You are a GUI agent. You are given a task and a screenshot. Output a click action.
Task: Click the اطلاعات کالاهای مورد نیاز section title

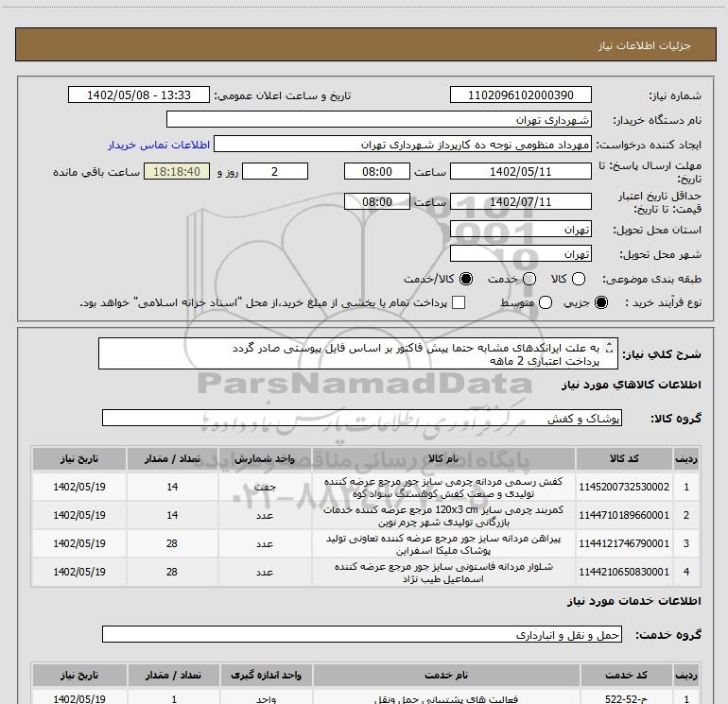[632, 385]
